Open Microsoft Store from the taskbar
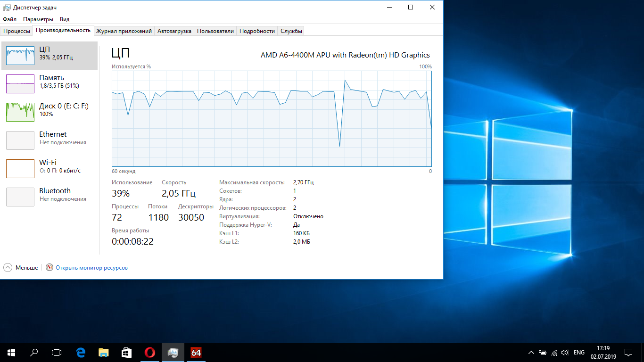The width and height of the screenshot is (644, 362). click(x=126, y=352)
